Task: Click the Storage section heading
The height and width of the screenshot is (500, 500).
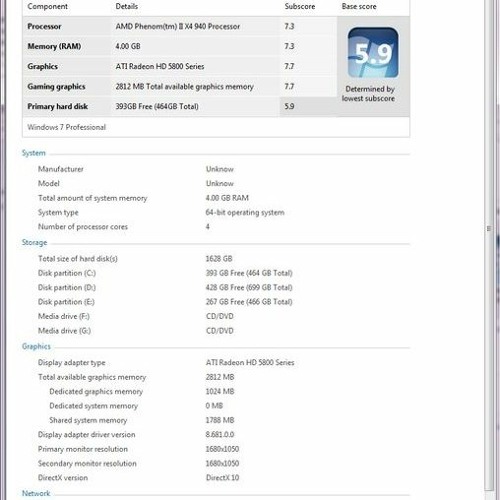Action: [x=34, y=242]
